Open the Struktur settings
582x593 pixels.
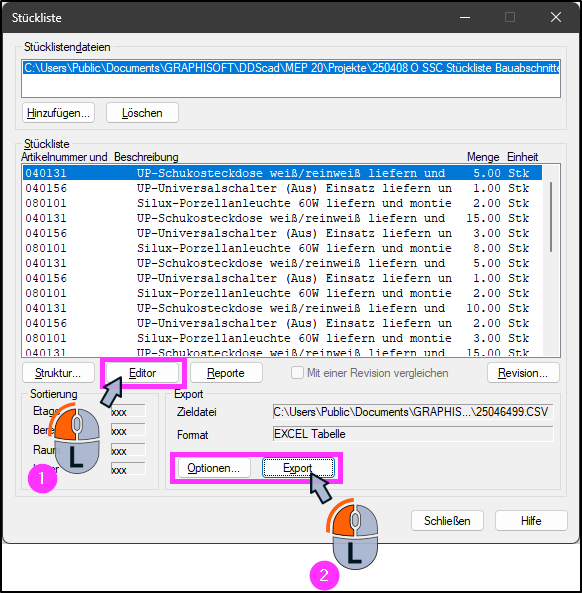tap(58, 373)
